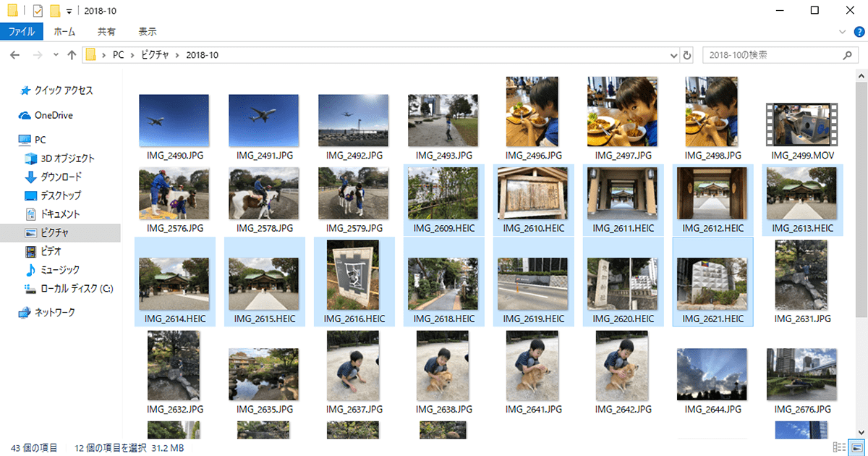This screenshot has width=868, height=456.
Task: Select IMG_2609.HEIC thumbnail
Action: point(443,194)
